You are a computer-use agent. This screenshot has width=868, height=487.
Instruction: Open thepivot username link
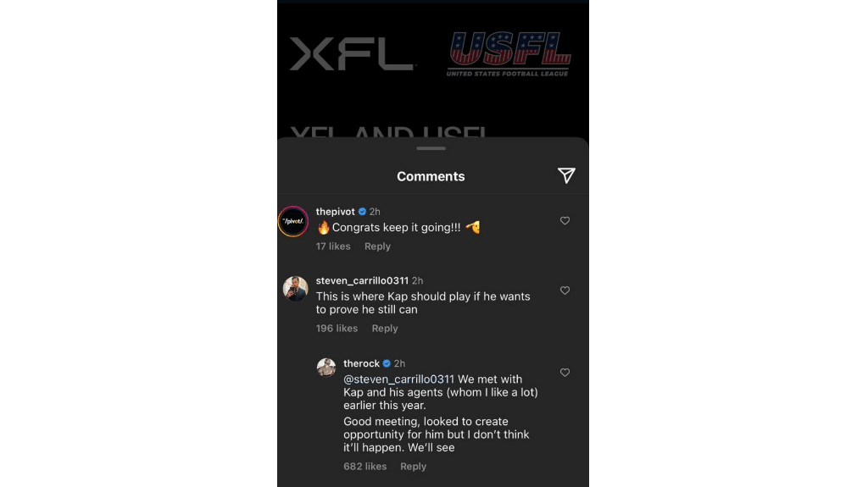(x=335, y=212)
